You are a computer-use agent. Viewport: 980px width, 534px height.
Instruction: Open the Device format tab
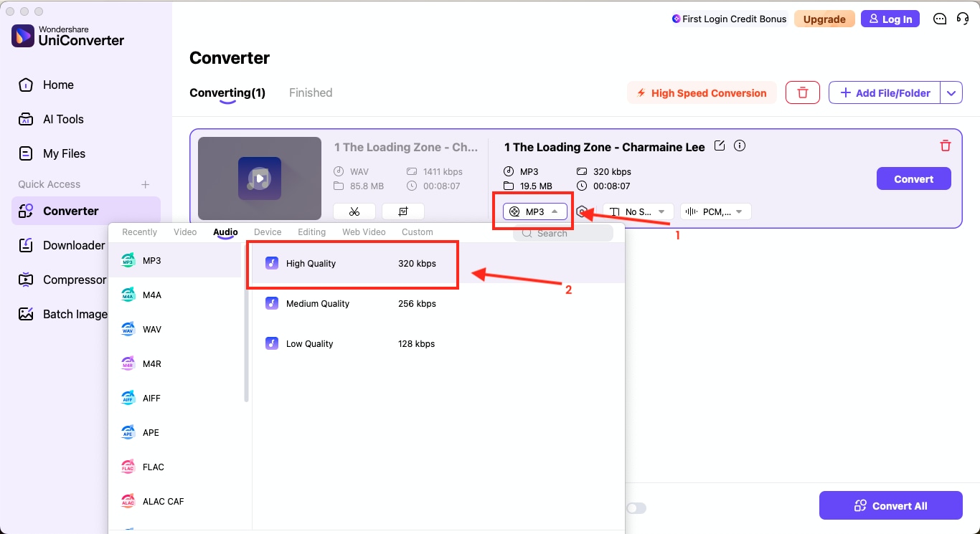click(268, 232)
